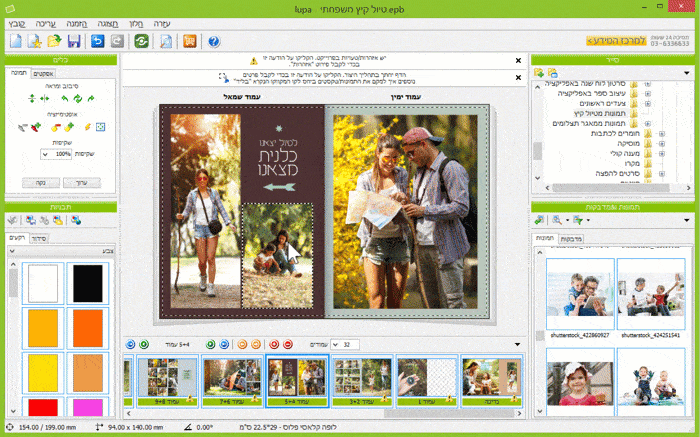Screen dimensions: 700x437
Task: Switch to the אפקטים tab
Action: [42, 74]
